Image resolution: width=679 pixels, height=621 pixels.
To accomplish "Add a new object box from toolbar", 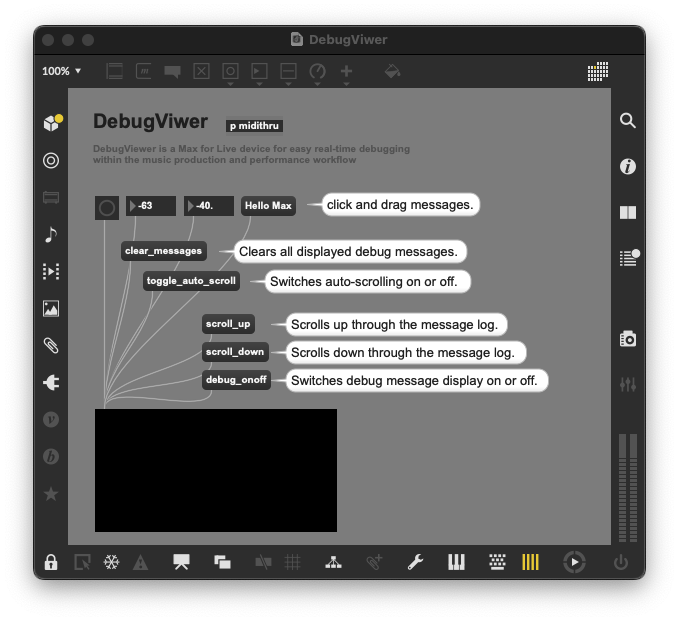I will [114, 71].
